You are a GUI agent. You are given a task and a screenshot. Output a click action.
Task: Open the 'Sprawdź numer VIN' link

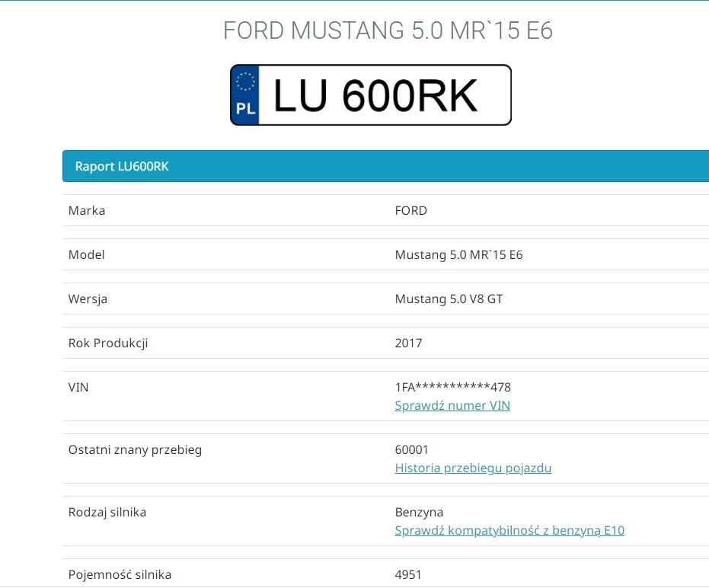point(452,406)
